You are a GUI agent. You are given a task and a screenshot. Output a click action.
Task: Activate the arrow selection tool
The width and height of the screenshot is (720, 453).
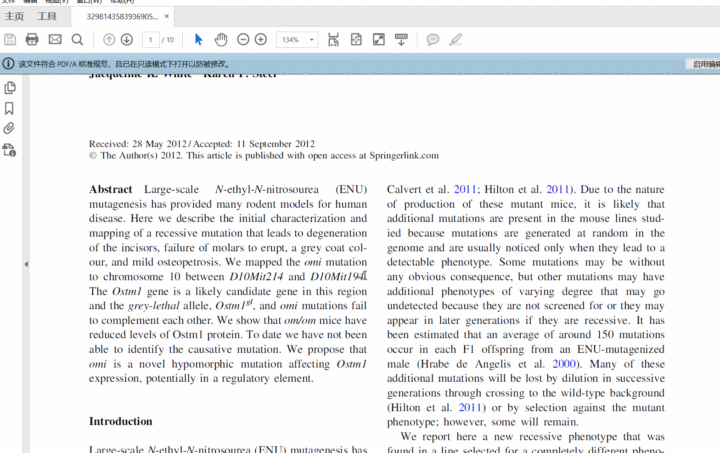(198, 39)
